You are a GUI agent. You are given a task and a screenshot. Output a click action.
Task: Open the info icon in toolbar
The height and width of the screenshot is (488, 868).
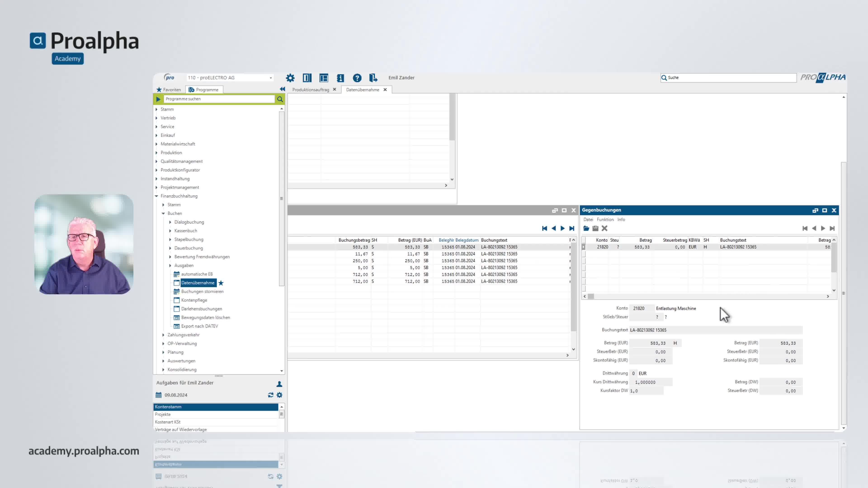pyautogui.click(x=340, y=78)
